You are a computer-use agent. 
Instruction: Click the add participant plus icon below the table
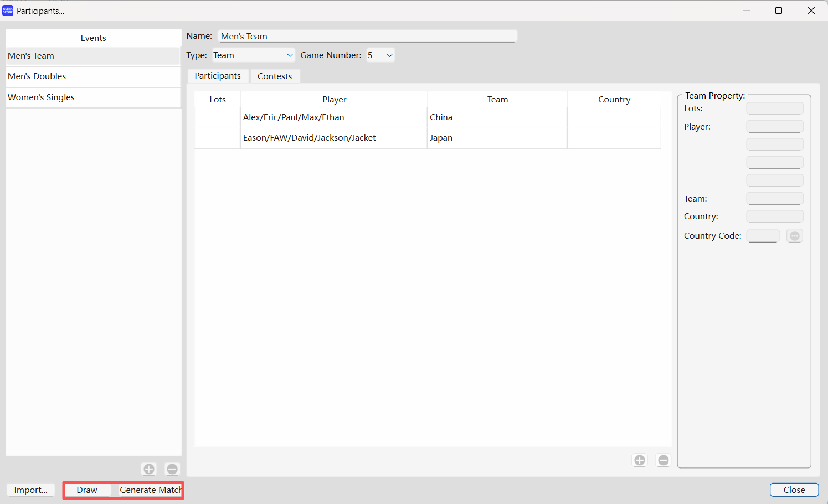[x=639, y=460]
